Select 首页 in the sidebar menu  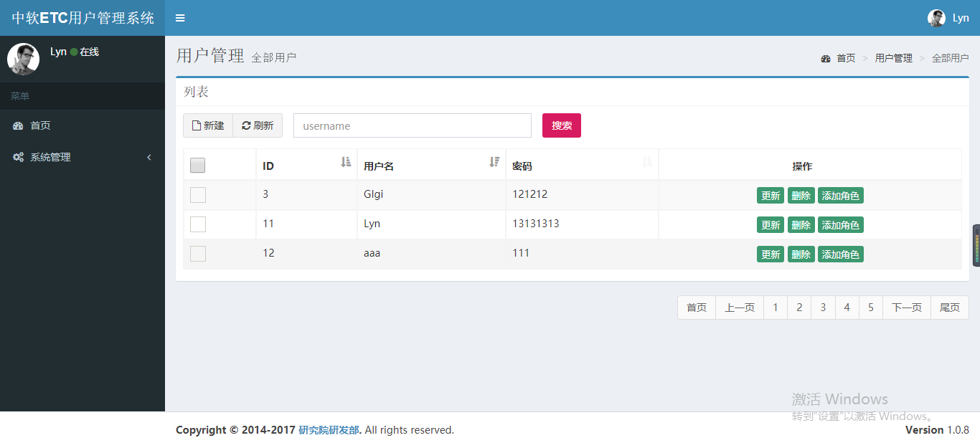pos(39,125)
